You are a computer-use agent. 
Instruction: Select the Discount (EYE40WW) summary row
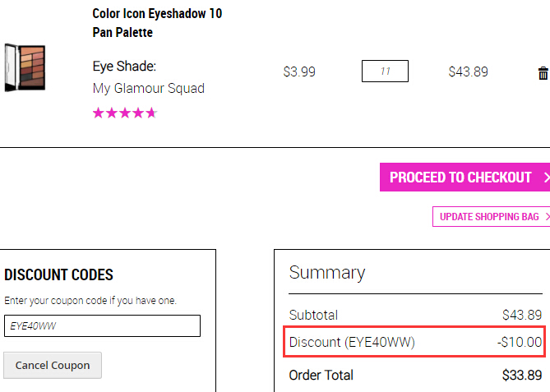point(414,342)
